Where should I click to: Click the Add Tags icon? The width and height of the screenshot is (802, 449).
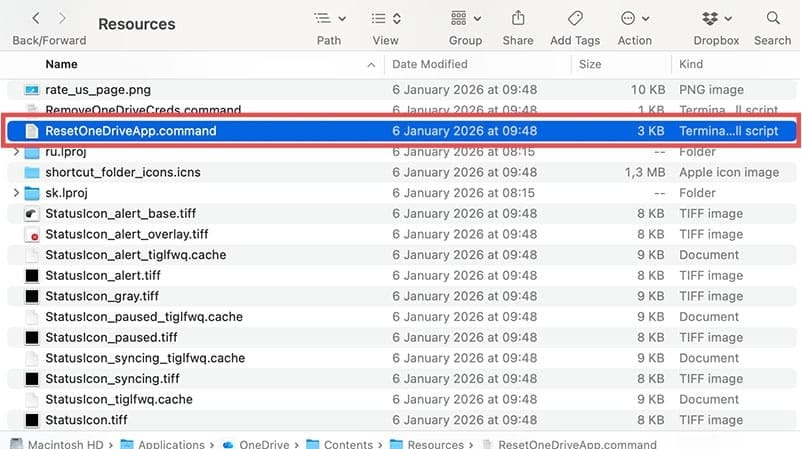[x=575, y=18]
